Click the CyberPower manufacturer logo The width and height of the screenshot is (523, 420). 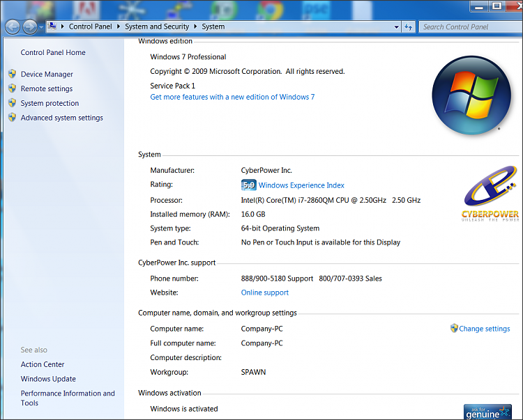click(490, 194)
